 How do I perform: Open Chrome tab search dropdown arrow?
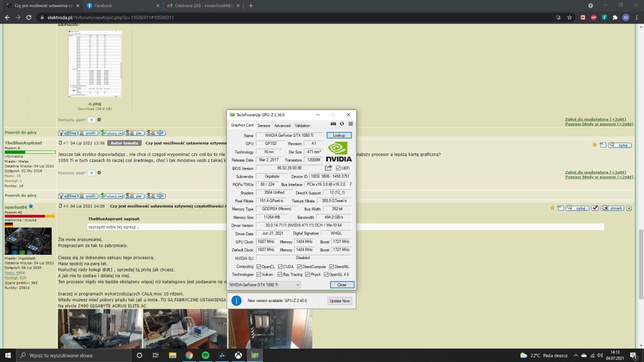click(x=591, y=5)
